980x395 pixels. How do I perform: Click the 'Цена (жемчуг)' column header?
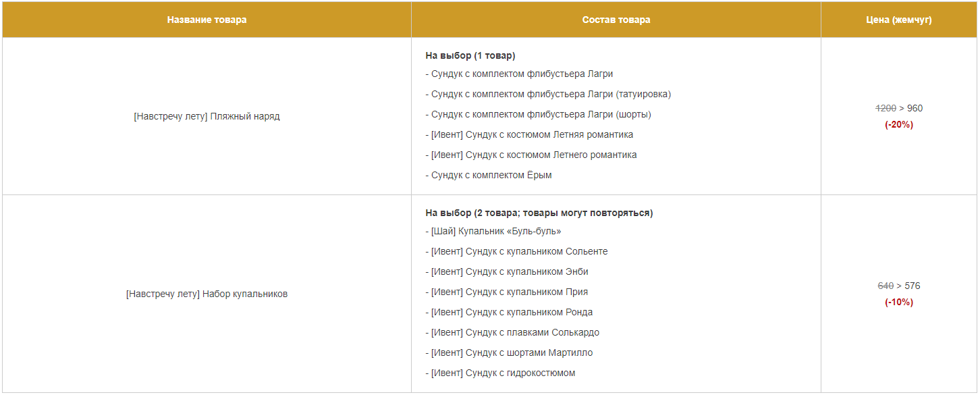pos(898,20)
